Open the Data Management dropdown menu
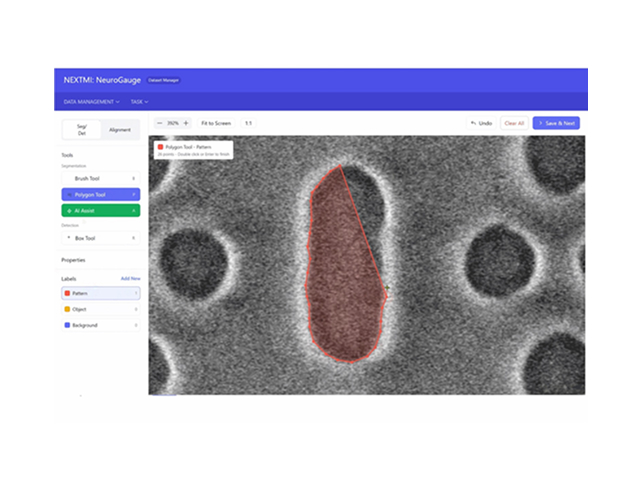 (92, 101)
